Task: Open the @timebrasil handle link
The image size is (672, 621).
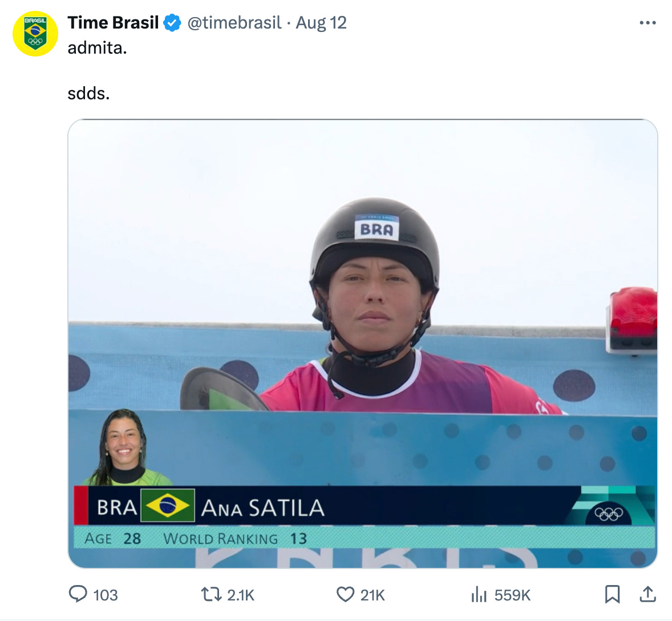Action: [234, 23]
